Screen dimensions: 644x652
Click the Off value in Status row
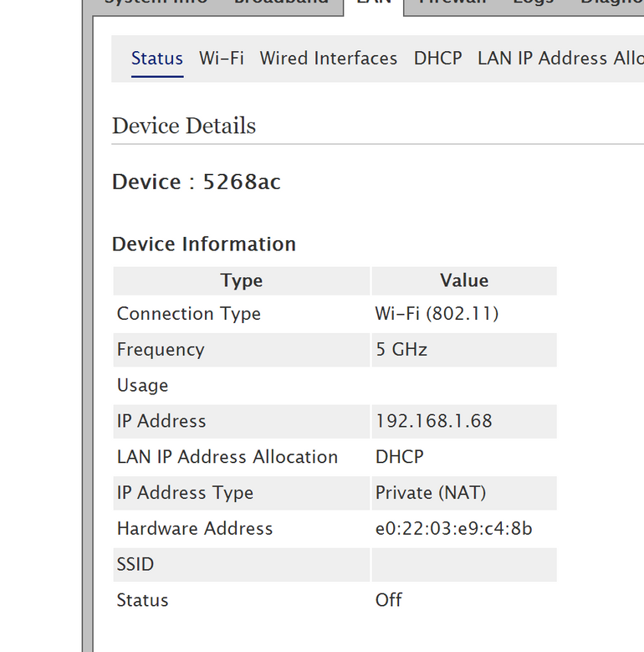388,600
